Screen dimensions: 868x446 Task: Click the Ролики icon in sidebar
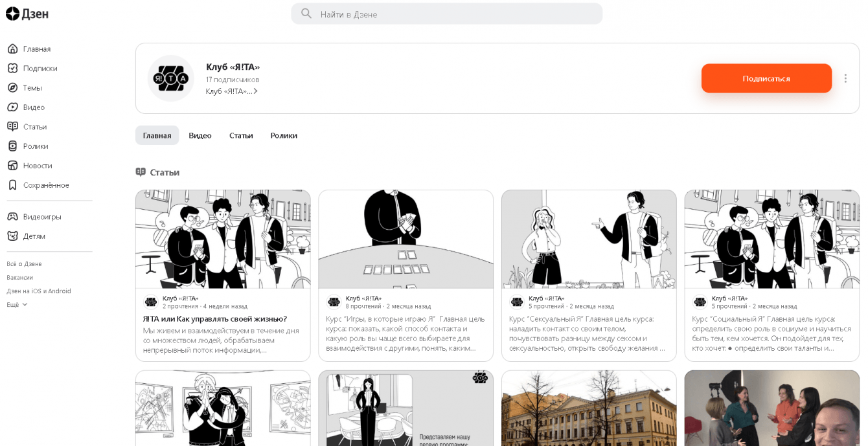coord(12,146)
